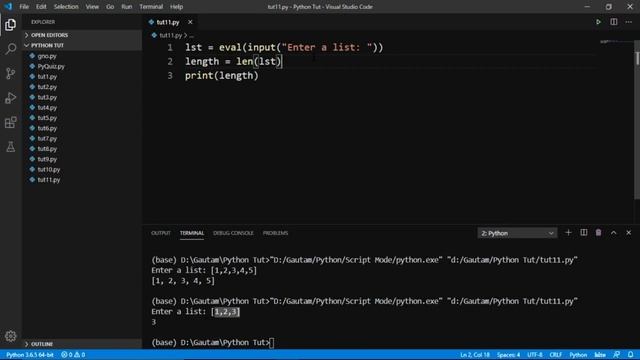Open the Help menu
Image resolution: width=640 pixels, height=360 pixels.
click(x=176, y=7)
